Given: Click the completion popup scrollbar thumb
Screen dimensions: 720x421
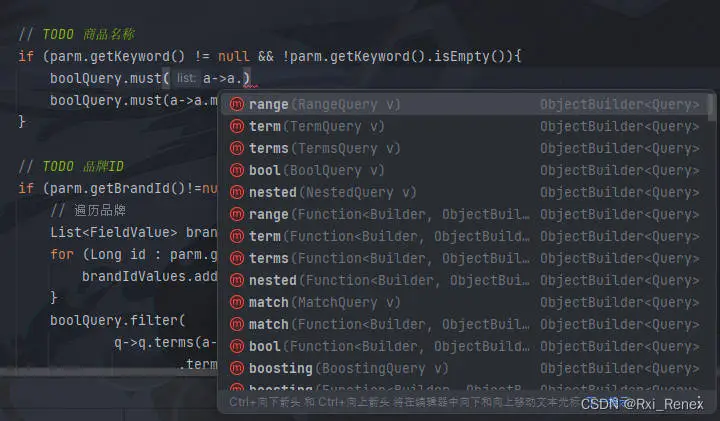Looking at the screenshot, I should (x=711, y=107).
